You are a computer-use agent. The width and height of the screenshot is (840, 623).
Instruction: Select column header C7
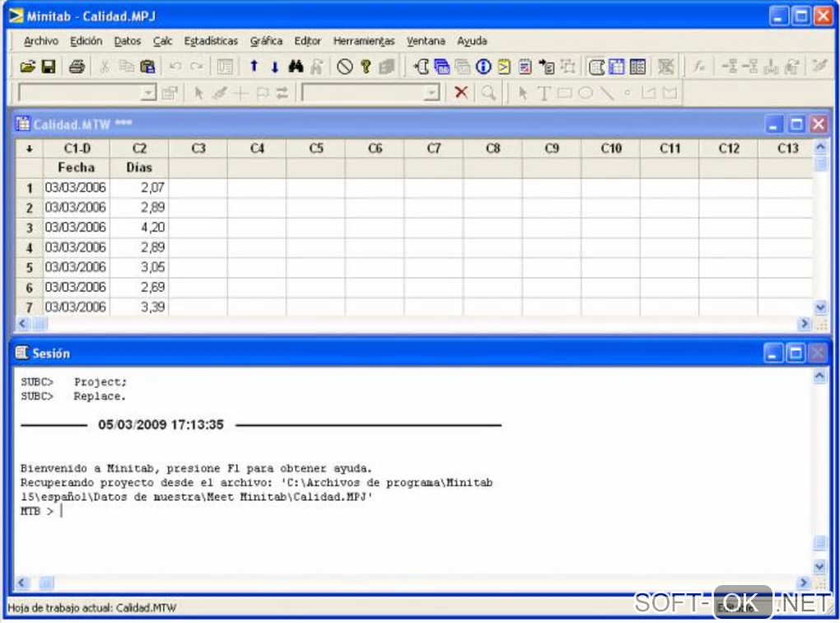pyautogui.click(x=434, y=148)
